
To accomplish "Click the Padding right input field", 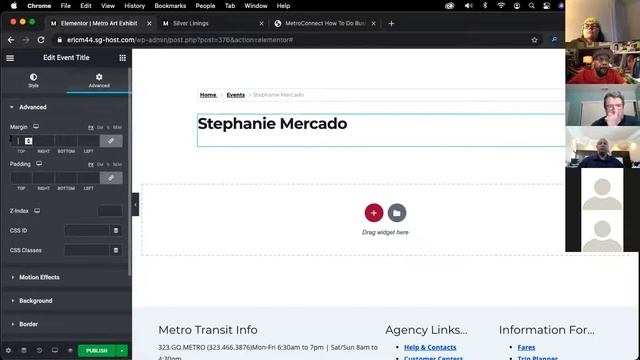I will [43, 178].
